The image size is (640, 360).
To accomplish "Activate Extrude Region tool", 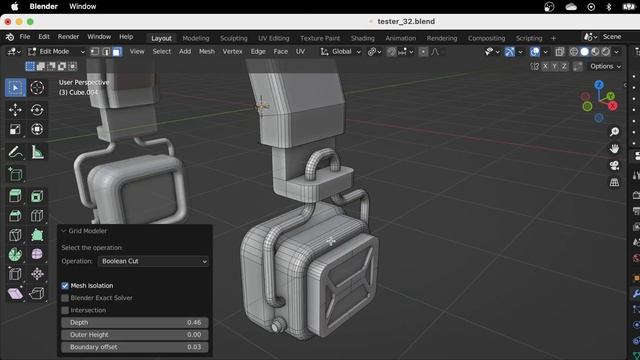I will [16, 196].
